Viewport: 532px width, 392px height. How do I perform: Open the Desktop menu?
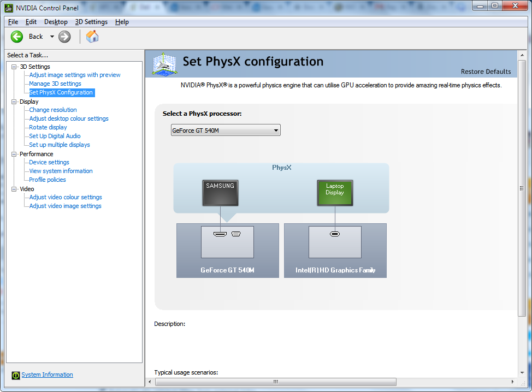coord(56,22)
